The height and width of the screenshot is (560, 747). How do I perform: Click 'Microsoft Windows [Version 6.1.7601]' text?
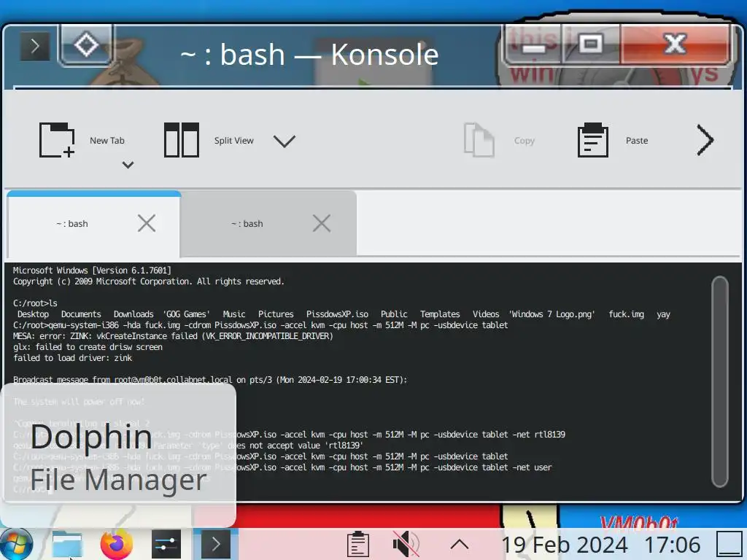[92, 271]
